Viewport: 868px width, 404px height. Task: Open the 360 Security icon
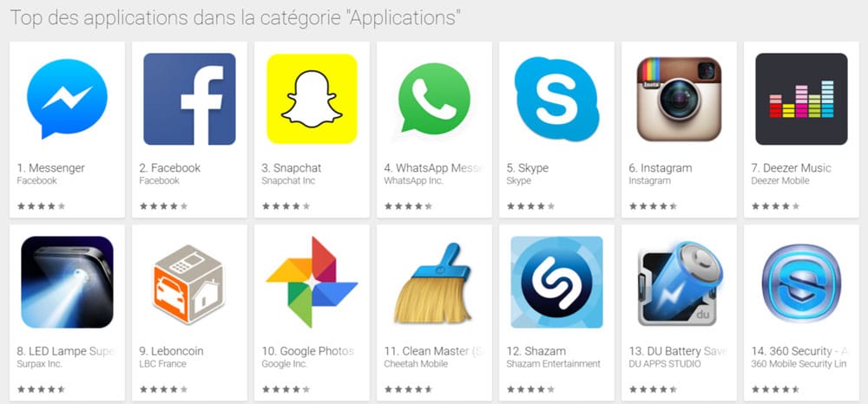801,283
